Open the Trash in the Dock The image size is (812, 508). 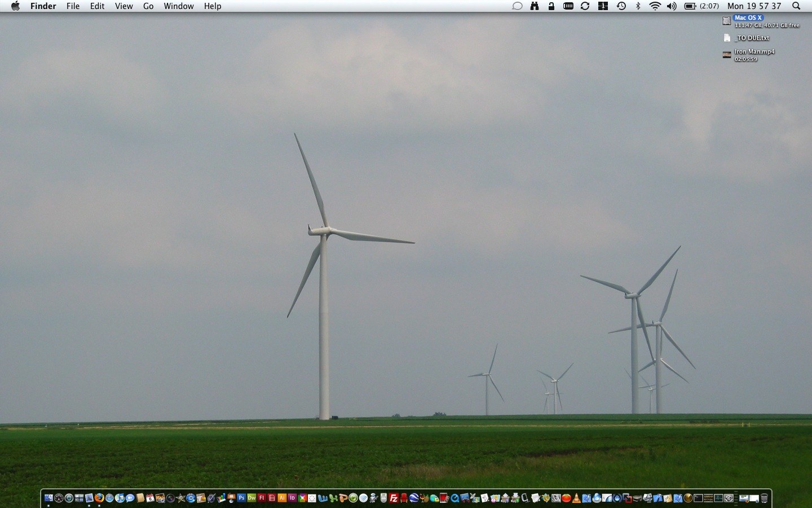click(x=764, y=498)
